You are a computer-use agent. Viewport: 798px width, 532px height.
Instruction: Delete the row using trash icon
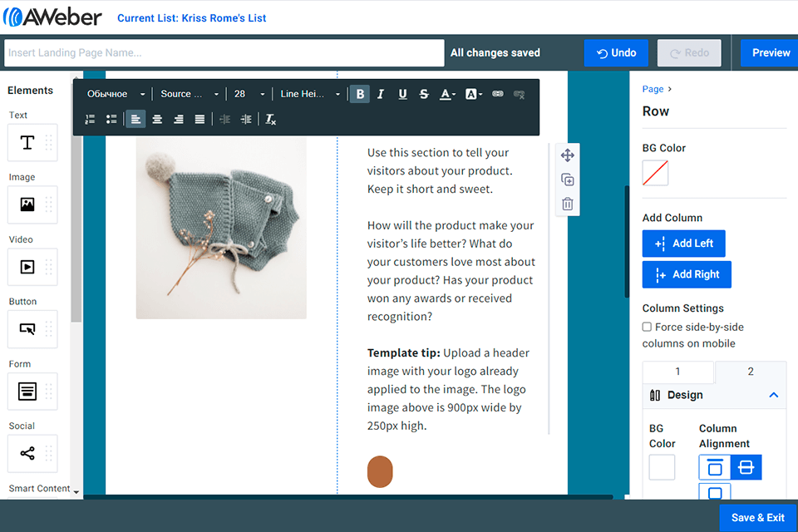pos(568,204)
